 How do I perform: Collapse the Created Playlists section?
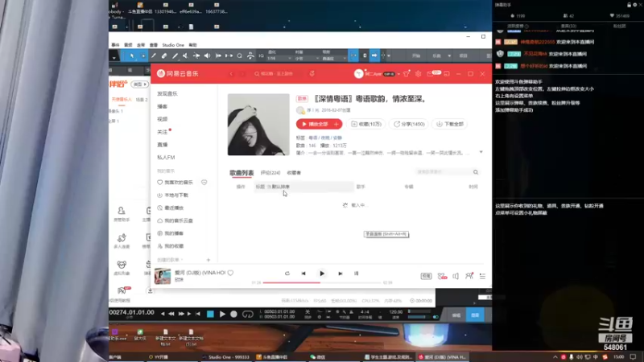[171, 260]
